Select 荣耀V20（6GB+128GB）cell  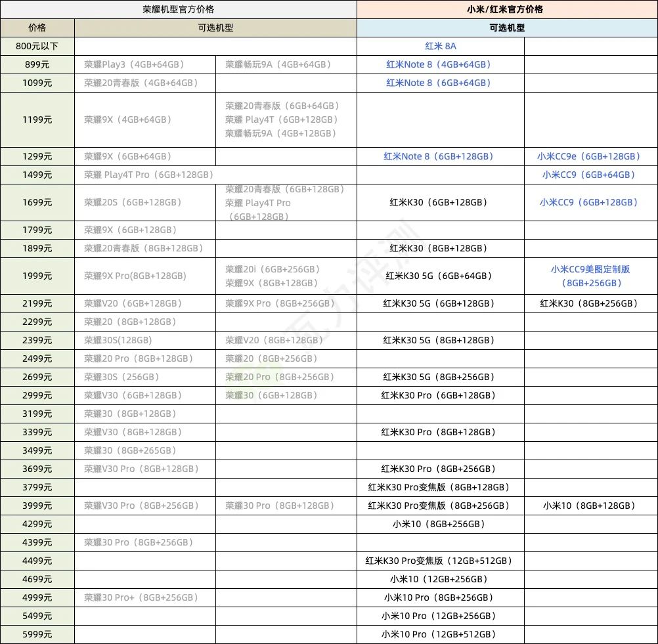pyautogui.click(x=145, y=303)
